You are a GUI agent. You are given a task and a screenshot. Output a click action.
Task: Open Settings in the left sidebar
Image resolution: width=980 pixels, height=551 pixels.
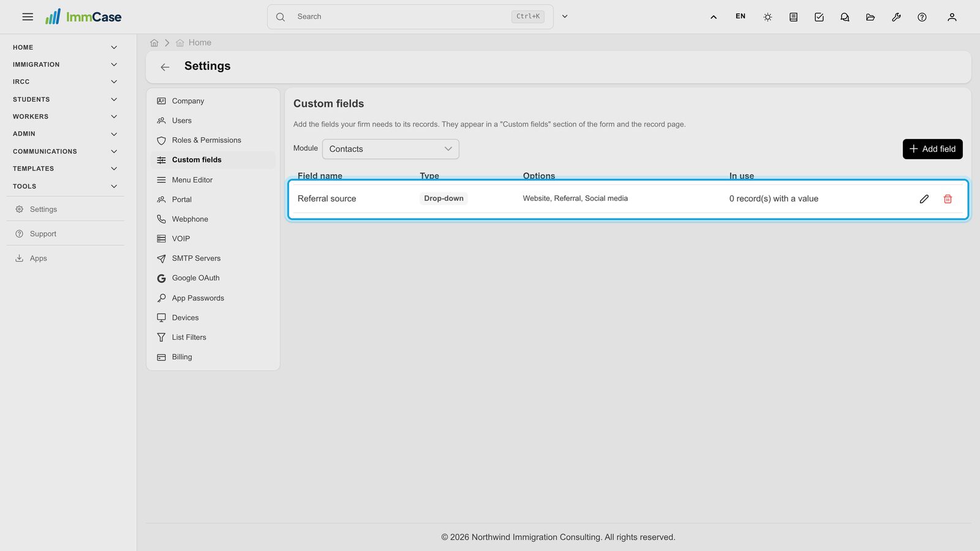65,209
